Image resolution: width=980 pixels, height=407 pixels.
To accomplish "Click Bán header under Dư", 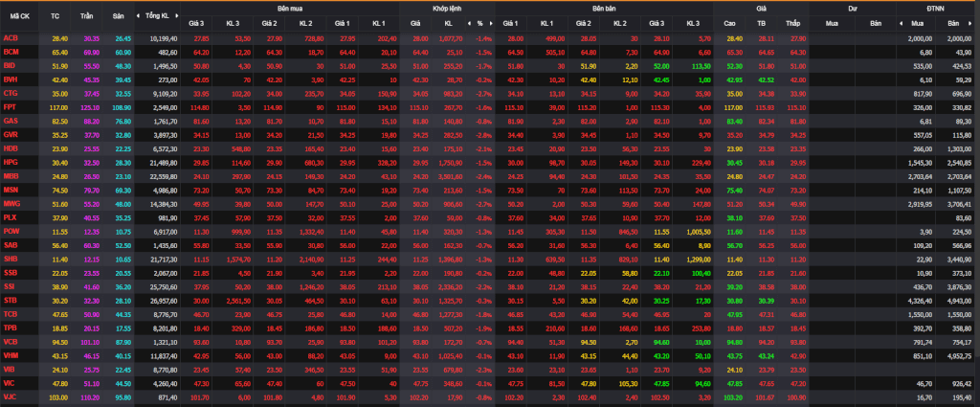I will (875, 24).
